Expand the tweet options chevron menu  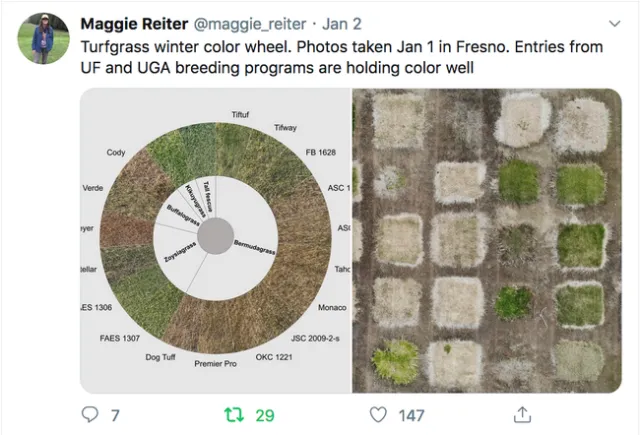(x=614, y=22)
